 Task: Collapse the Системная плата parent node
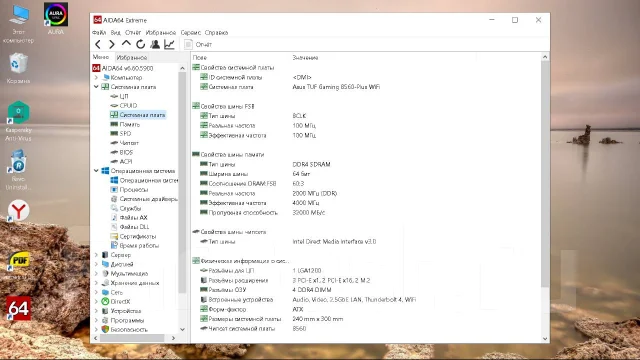pyautogui.click(x=96, y=87)
